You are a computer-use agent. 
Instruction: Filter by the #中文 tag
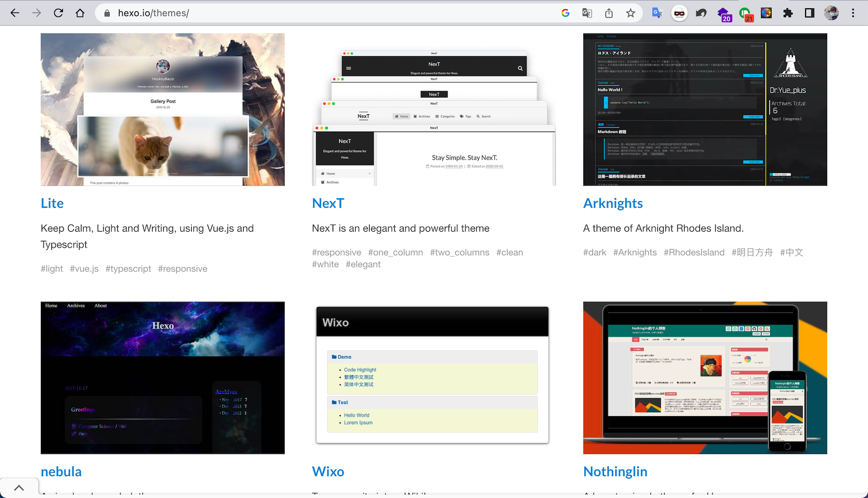tap(791, 252)
